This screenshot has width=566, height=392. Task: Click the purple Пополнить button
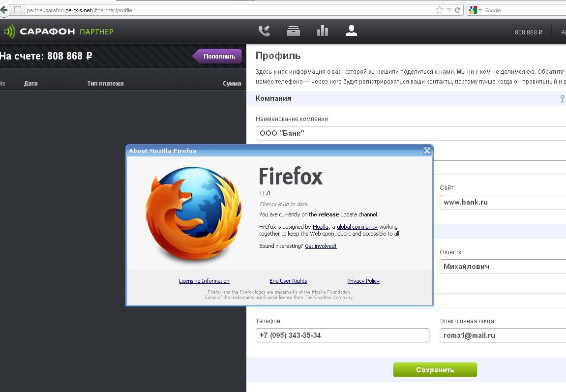tap(217, 56)
